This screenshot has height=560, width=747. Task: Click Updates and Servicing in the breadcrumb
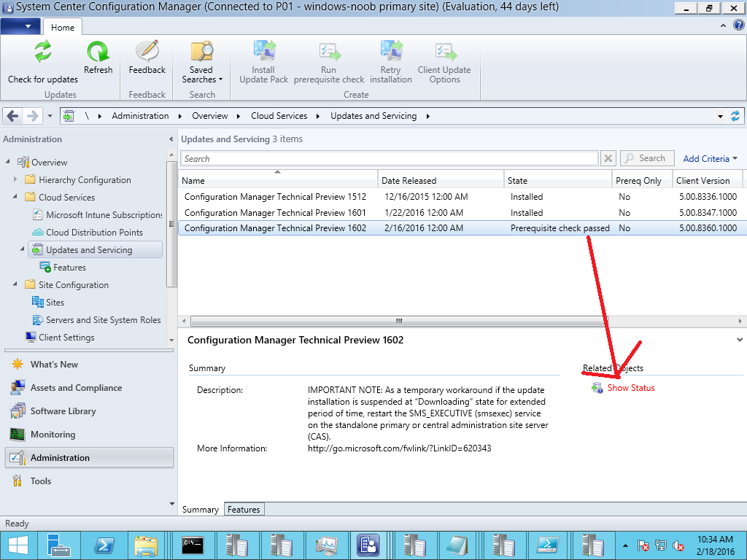[373, 116]
